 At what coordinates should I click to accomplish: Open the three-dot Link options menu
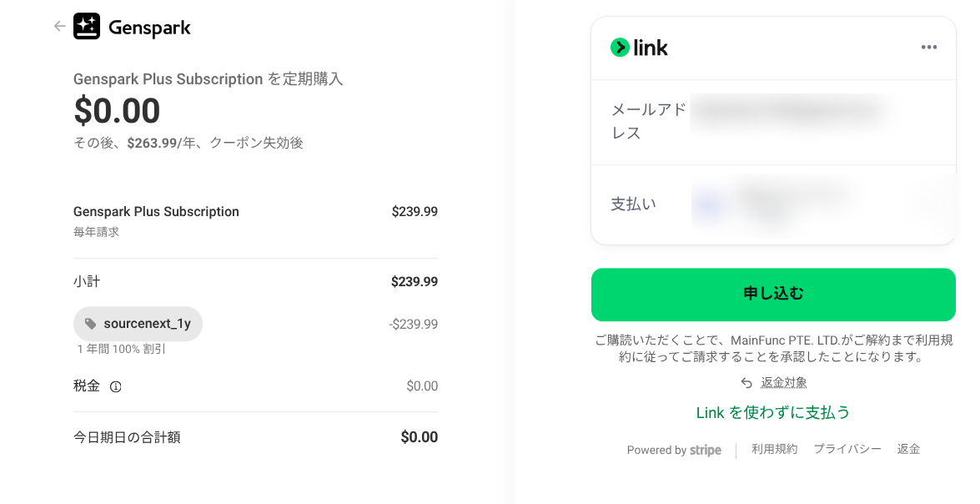(x=929, y=48)
